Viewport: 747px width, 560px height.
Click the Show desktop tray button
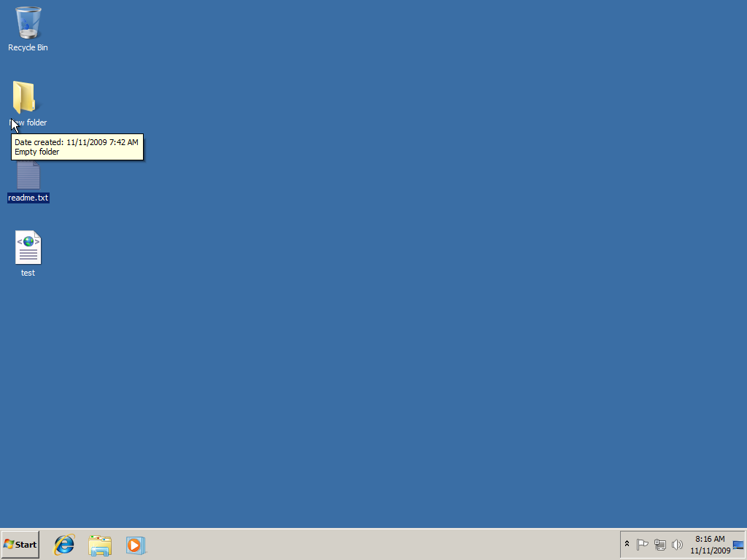click(738, 545)
